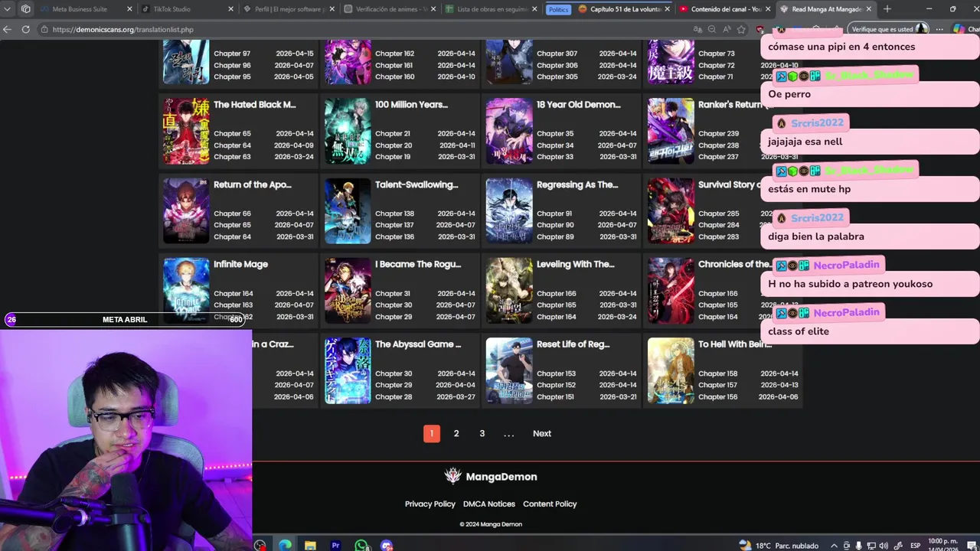Click the translate icon in the address bar

point(697,29)
